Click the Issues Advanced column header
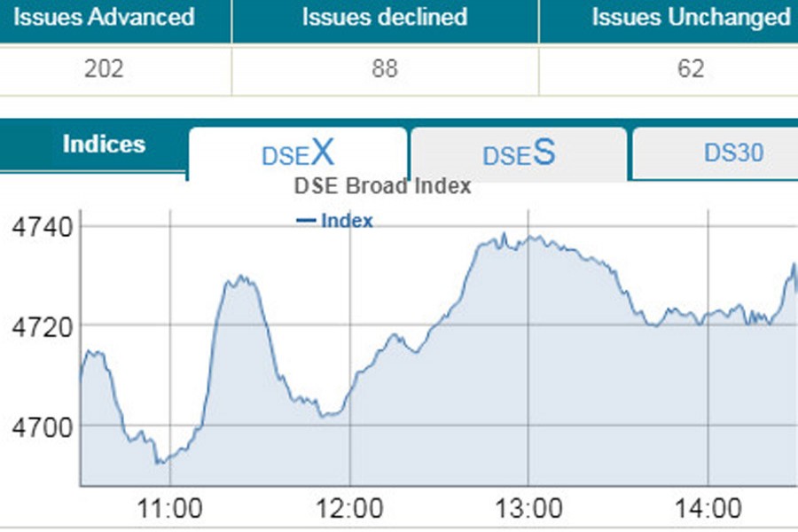Image resolution: width=798 pixels, height=532 pixels. (x=104, y=17)
